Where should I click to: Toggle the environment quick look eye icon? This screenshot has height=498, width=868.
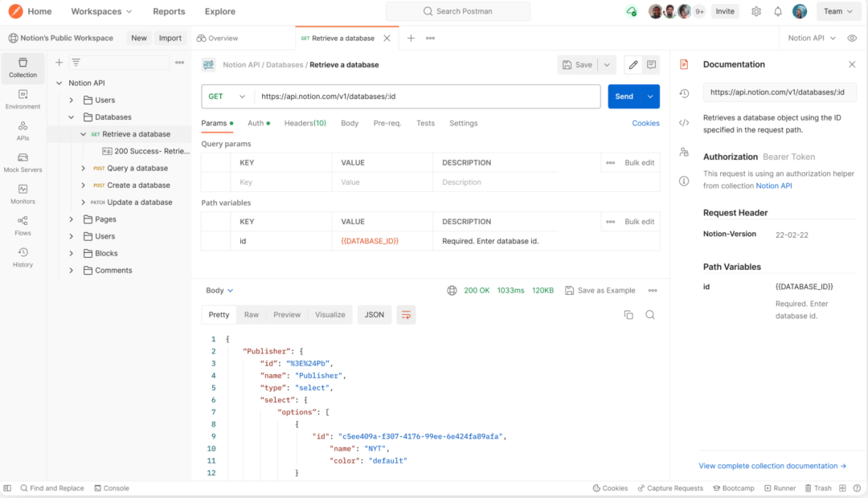tap(852, 39)
